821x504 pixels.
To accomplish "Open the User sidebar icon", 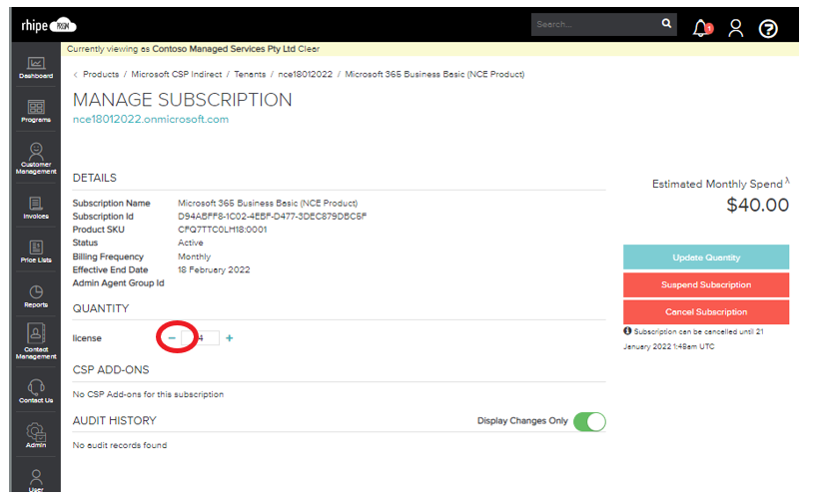I will coord(36,480).
